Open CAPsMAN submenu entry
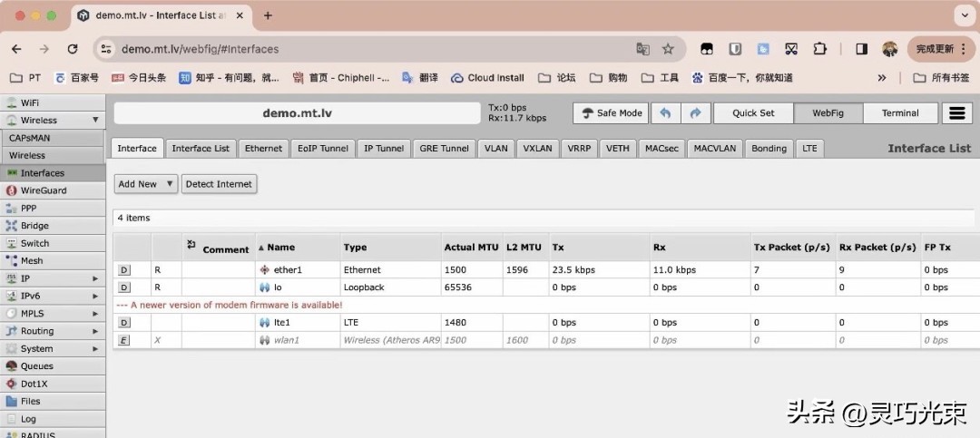The height and width of the screenshot is (438, 980). [53, 138]
